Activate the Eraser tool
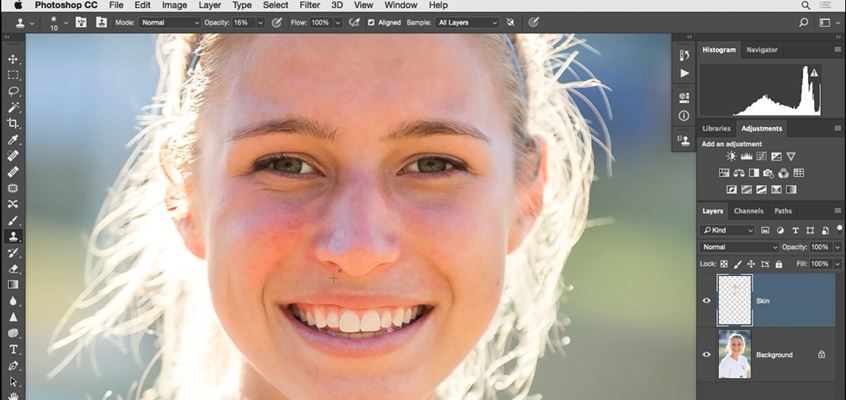Viewport: 846px width, 400px height. tap(13, 269)
